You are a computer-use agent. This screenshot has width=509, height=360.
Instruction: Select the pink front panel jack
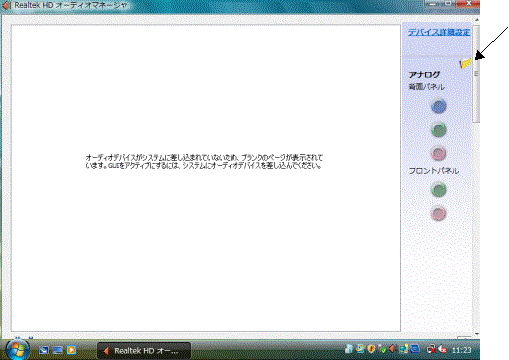439,213
